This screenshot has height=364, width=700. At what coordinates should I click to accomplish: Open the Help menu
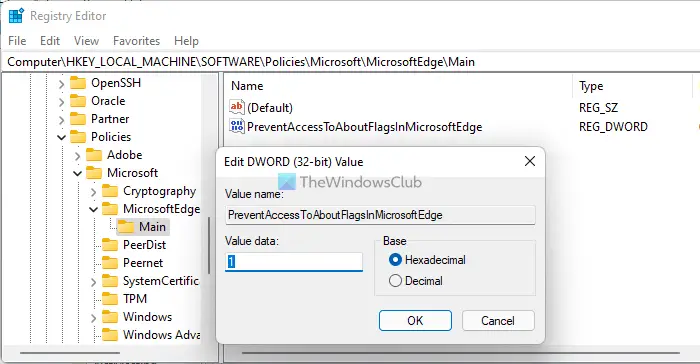pyautogui.click(x=186, y=41)
